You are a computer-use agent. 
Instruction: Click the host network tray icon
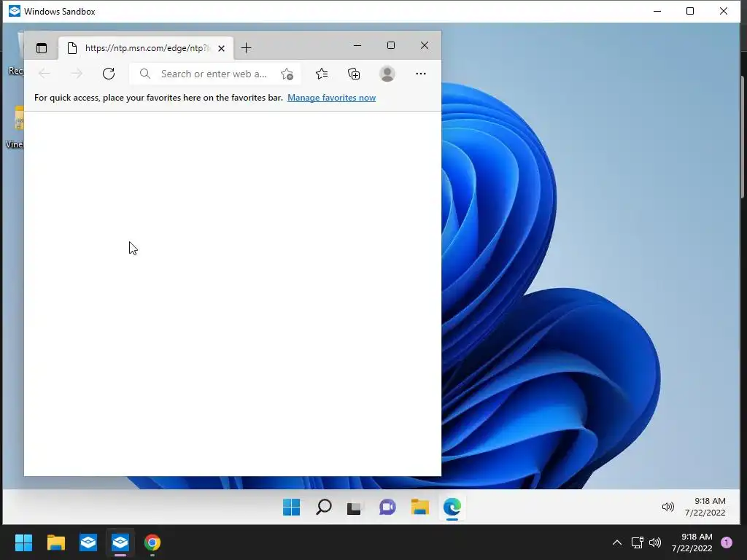637,542
